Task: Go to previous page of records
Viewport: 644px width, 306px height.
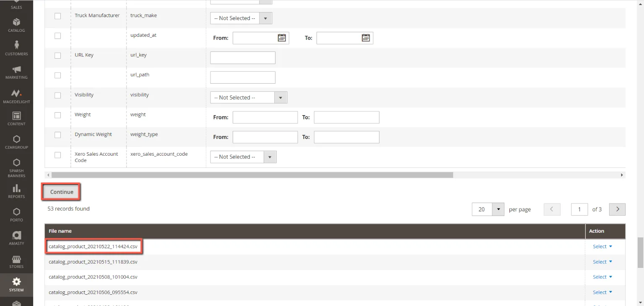Action: point(552,209)
